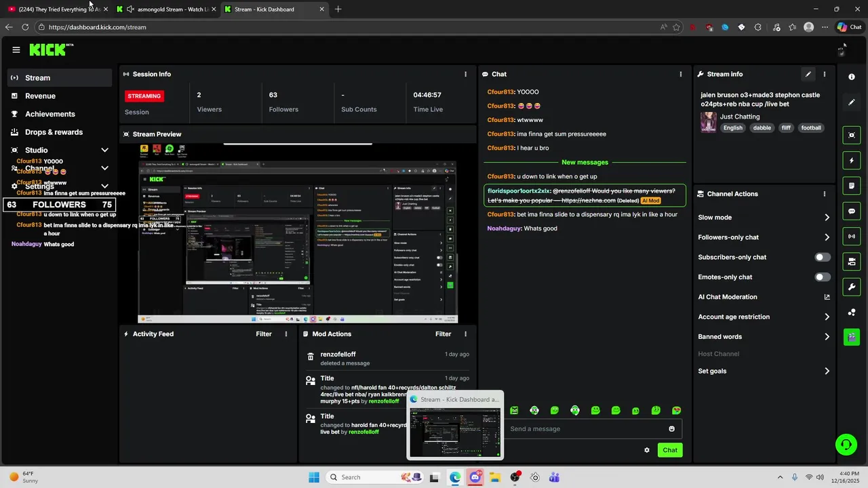This screenshot has width=868, height=488.
Task: Open Session Info three-dot menu
Action: tap(465, 74)
